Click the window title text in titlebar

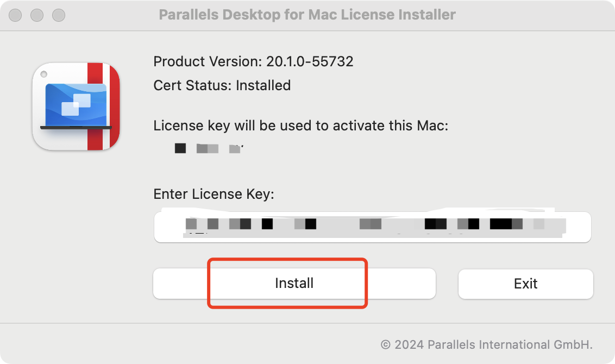tap(307, 15)
